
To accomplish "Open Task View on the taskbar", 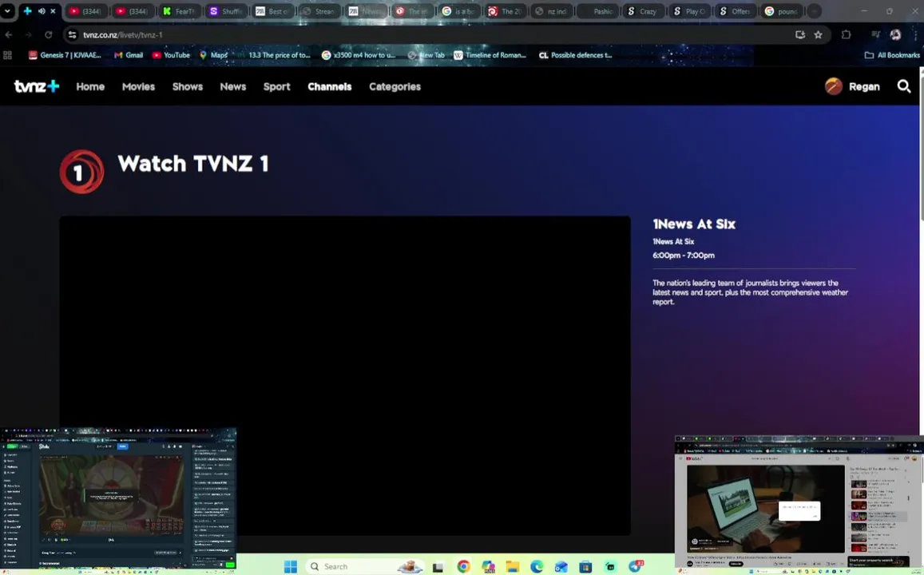I will [x=438, y=567].
